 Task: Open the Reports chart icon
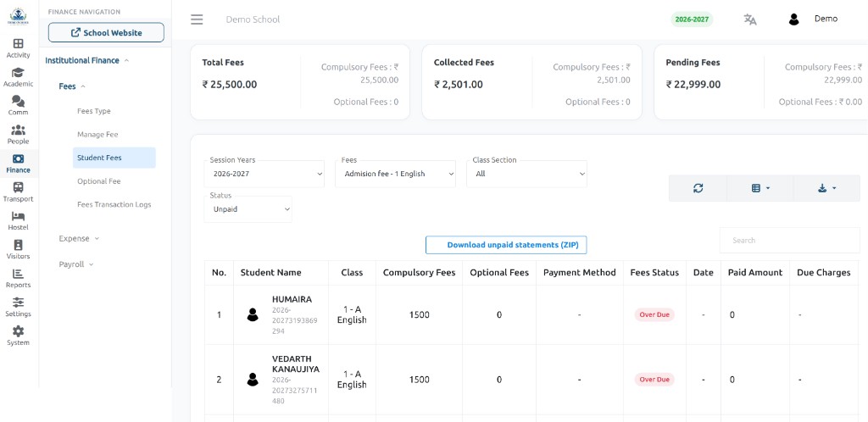pos(19,274)
